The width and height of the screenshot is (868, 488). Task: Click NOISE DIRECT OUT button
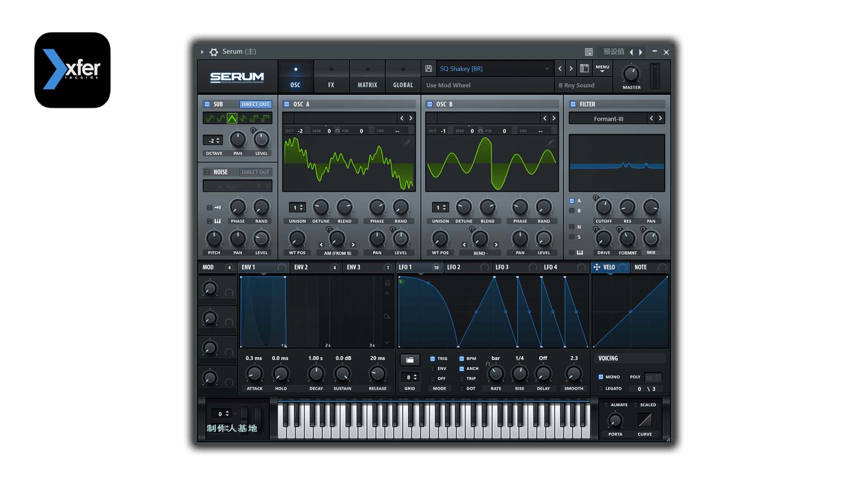pos(255,172)
